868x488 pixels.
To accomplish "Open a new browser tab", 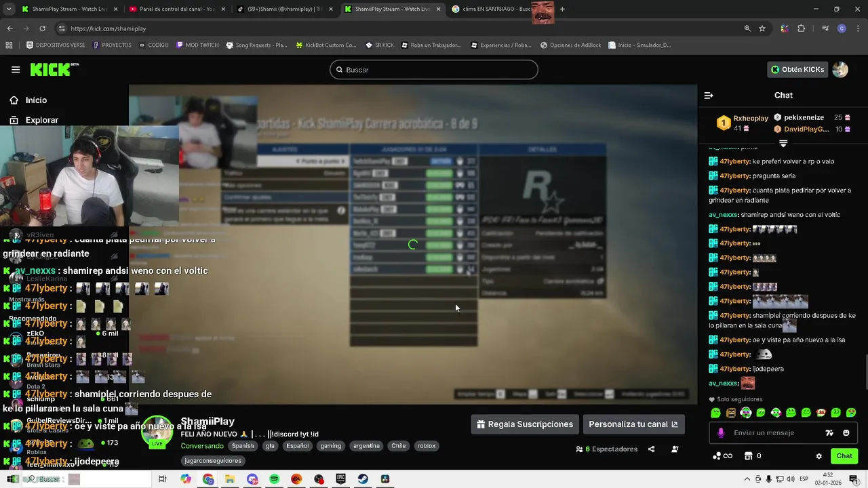I will click(562, 9).
